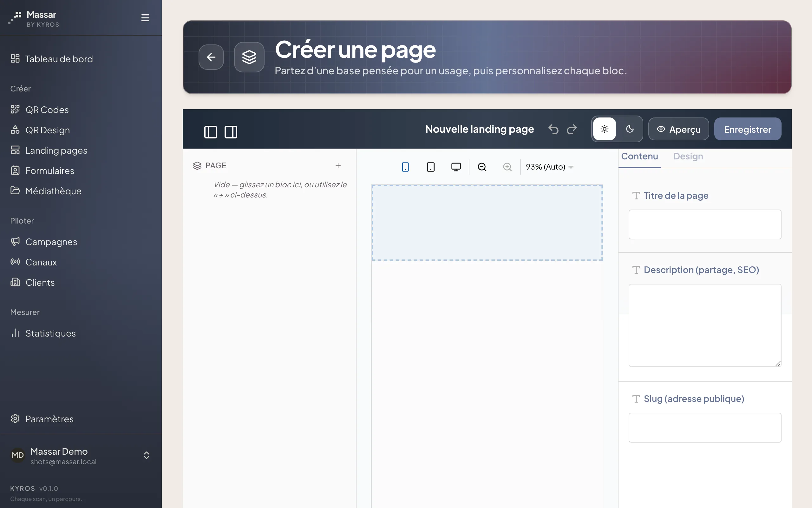
Task: Open Landing pages
Action: tap(81, 150)
